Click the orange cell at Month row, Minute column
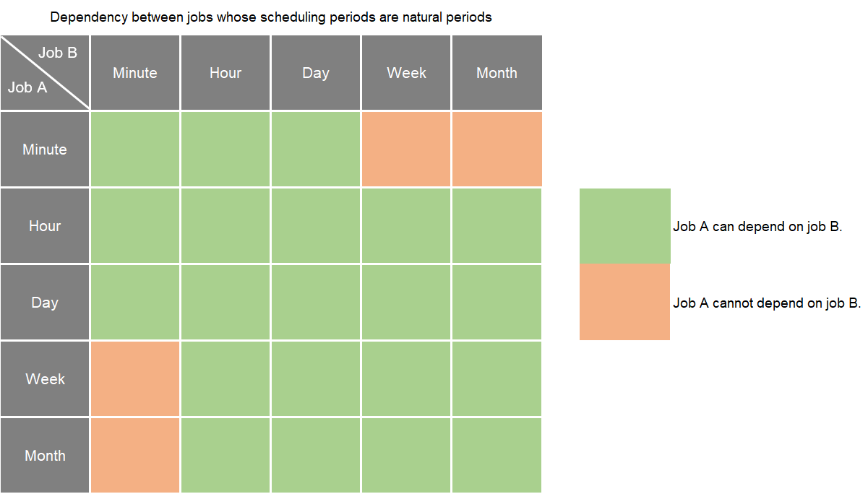 click(x=135, y=455)
